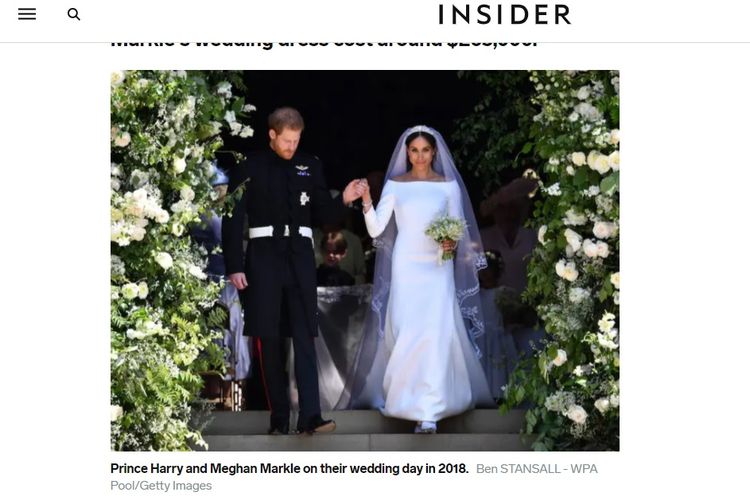Image resolution: width=750 pixels, height=500 pixels.
Task: Go to homepage via INSIDER logo
Action: (x=505, y=14)
